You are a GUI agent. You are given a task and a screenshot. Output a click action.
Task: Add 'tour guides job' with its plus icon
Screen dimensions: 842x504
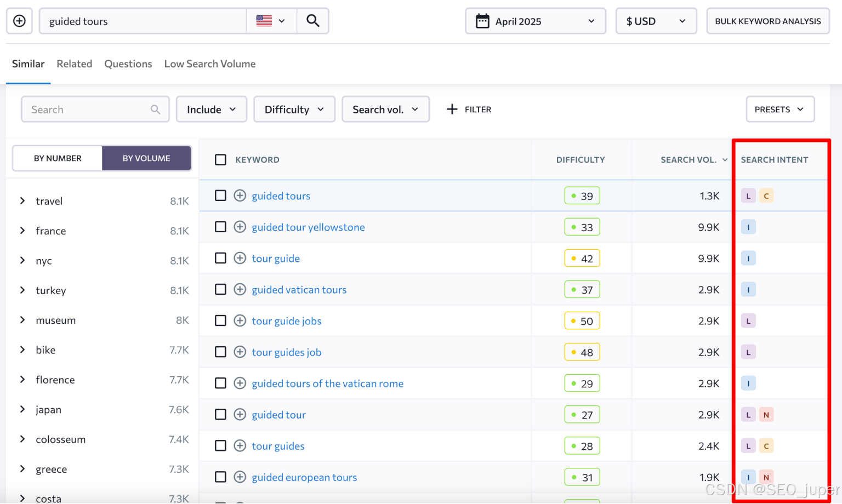coord(240,352)
